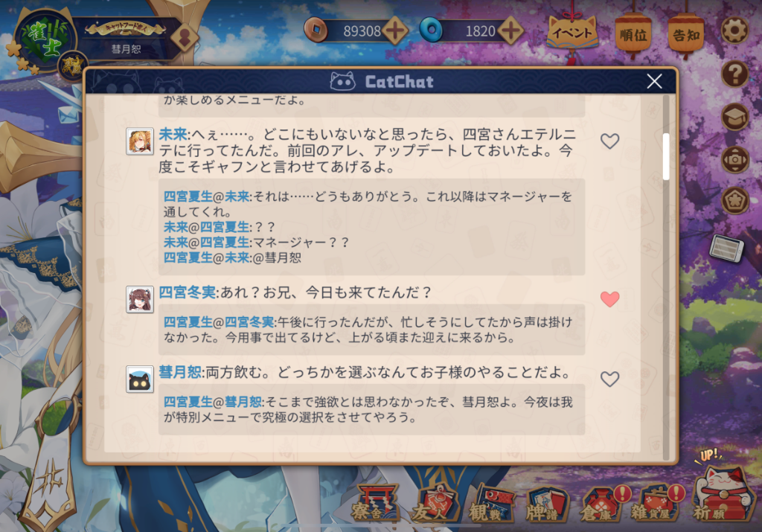This screenshot has height=532, width=762.
Task: Open the screenshot camera icon
Action: click(734, 159)
